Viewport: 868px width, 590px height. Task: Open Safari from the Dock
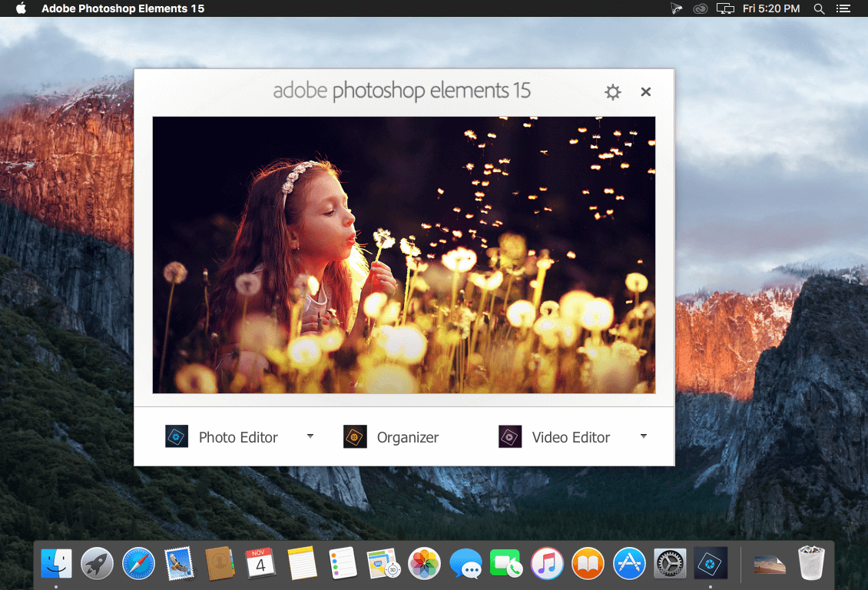(138, 563)
